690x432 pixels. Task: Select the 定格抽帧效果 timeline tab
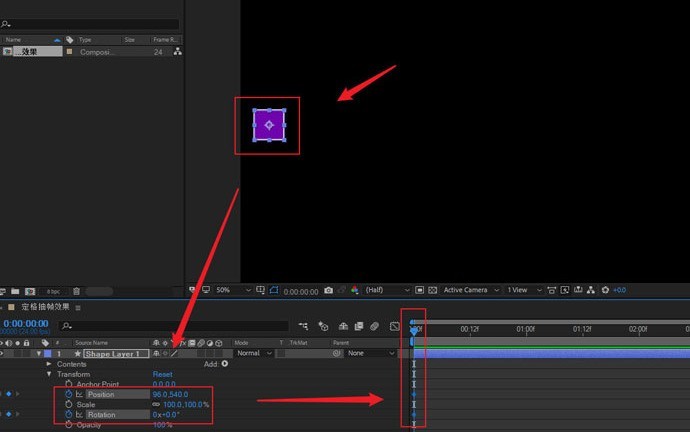coord(45,307)
